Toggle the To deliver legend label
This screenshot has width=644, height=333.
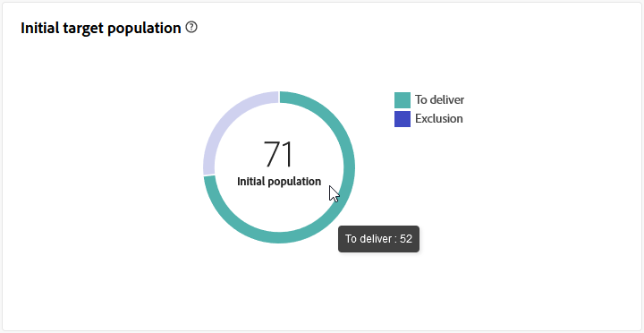(439, 100)
